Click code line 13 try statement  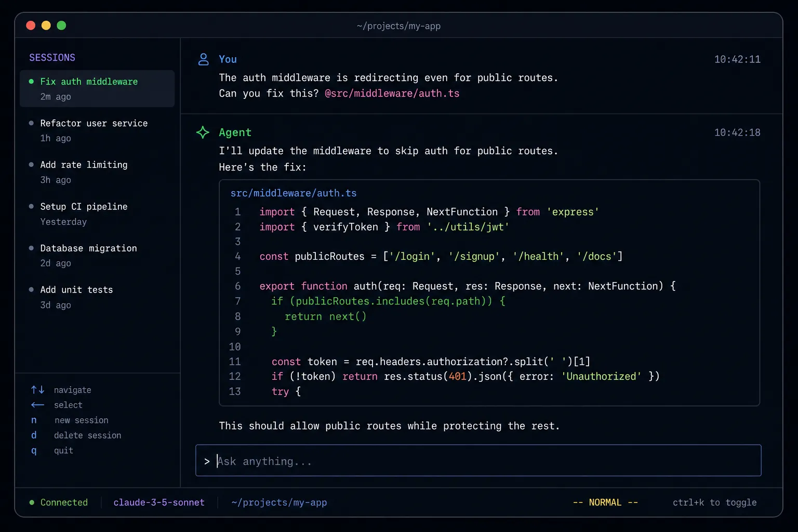286,392
